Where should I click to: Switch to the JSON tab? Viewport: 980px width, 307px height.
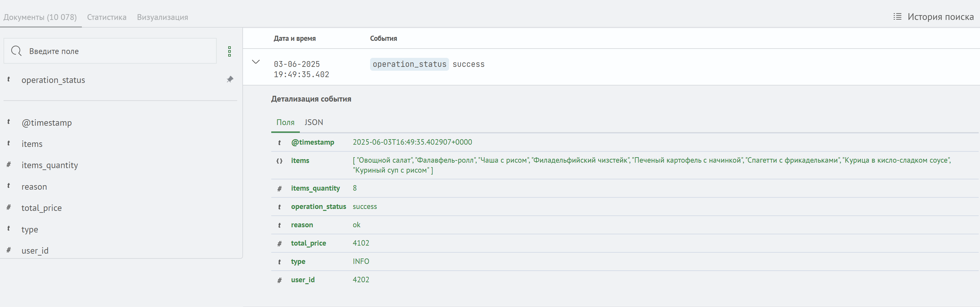(x=314, y=122)
